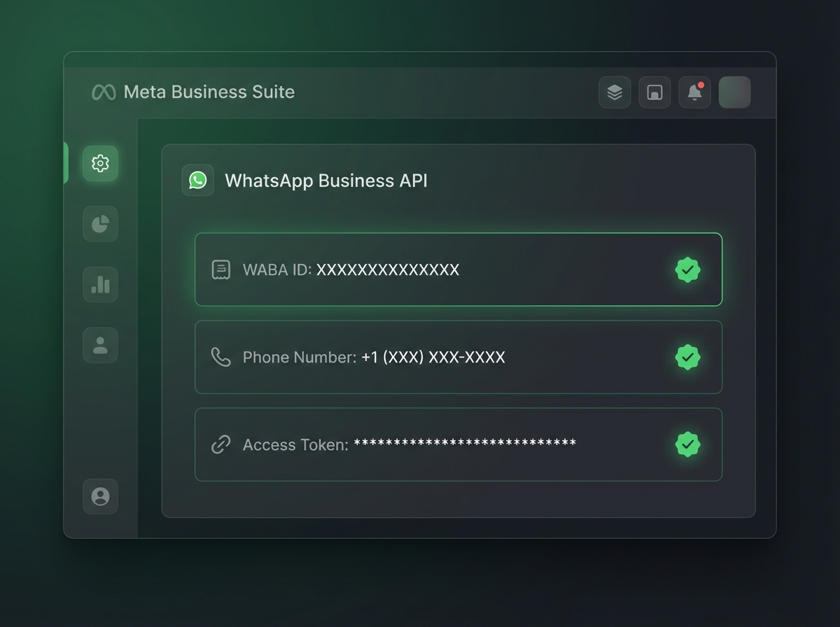Open the contacts section in the sidebar
Image resolution: width=840 pixels, height=627 pixels.
click(100, 345)
